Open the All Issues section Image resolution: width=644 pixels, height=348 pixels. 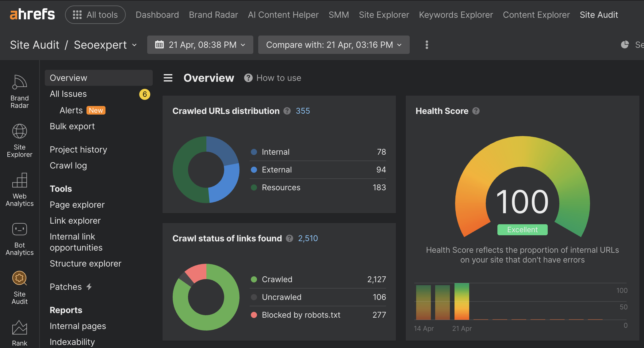tap(68, 94)
